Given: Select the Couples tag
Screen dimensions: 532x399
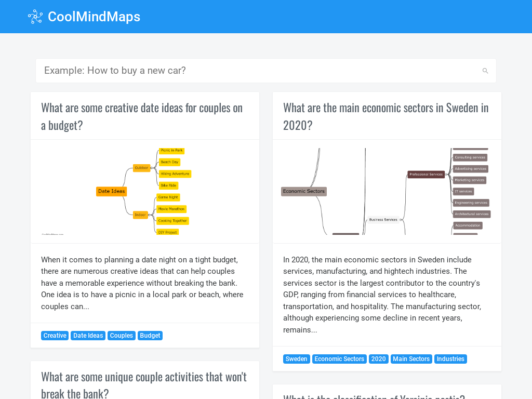Looking at the screenshot, I should pos(122,336).
